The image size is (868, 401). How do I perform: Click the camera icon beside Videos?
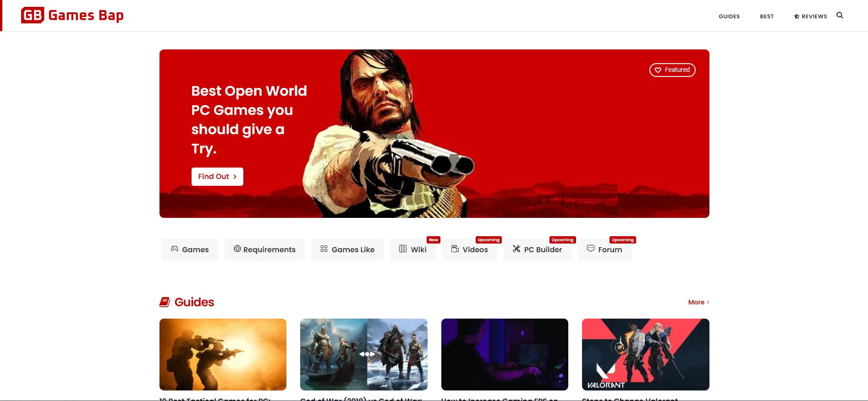455,249
